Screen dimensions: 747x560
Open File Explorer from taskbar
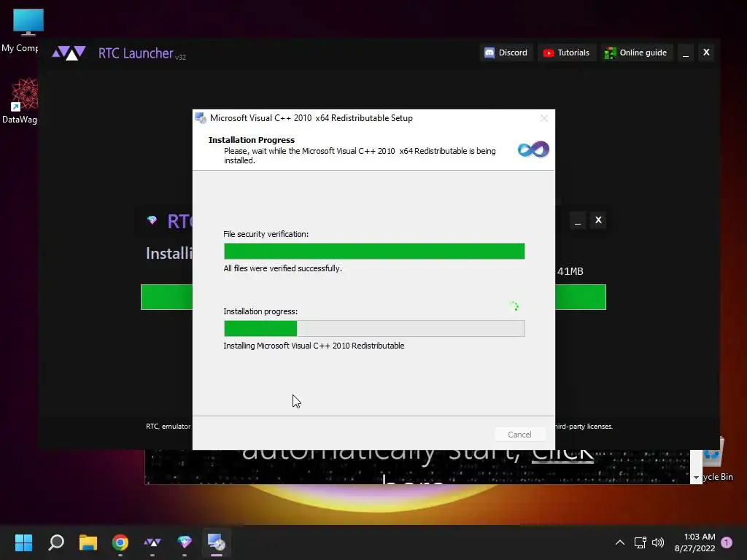[88, 542]
